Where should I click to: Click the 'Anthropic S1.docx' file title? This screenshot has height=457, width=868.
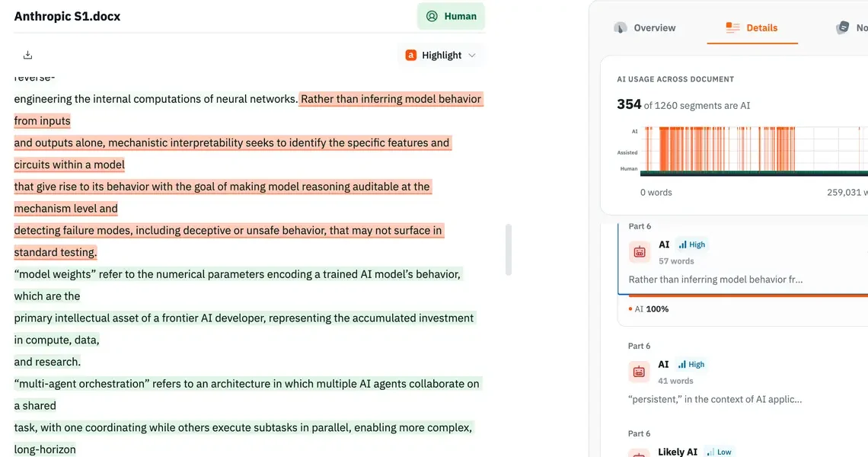click(67, 17)
